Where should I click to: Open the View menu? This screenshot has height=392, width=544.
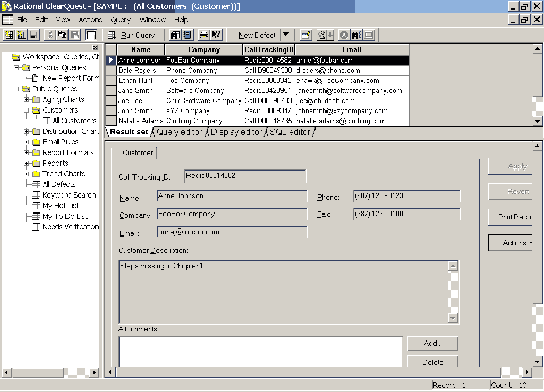coord(63,20)
